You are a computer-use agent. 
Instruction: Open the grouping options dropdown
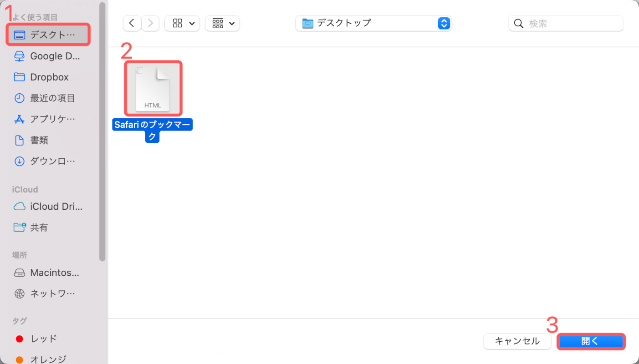(222, 23)
